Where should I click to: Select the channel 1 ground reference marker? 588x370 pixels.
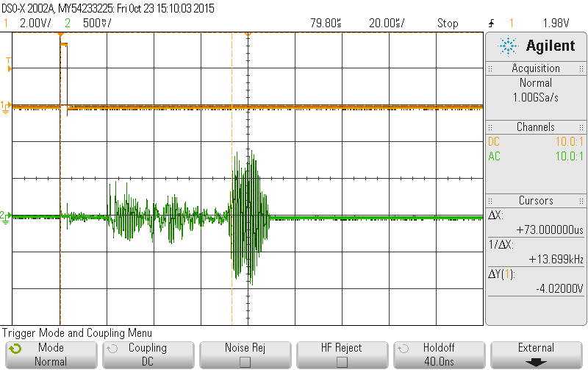[6, 107]
